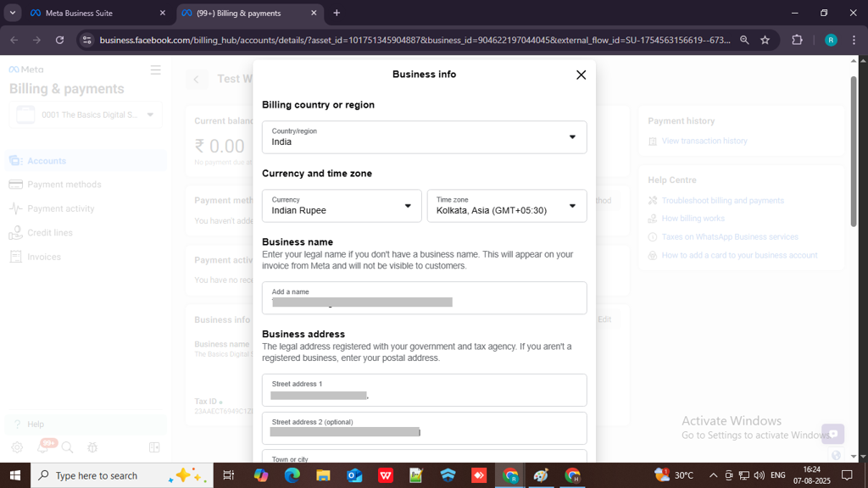The height and width of the screenshot is (488, 868).
Task: Open Troubleshoot billing and payments help link
Action: pos(723,200)
